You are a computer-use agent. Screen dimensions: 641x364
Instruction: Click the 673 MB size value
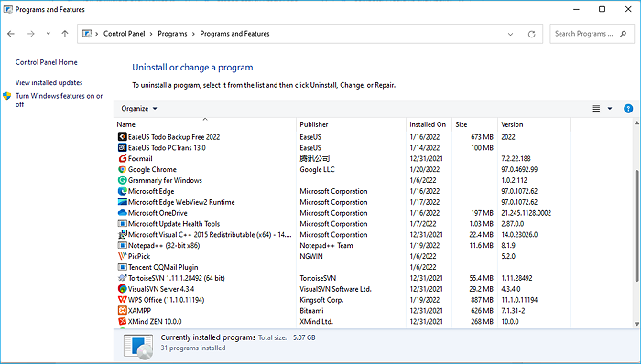(x=482, y=136)
